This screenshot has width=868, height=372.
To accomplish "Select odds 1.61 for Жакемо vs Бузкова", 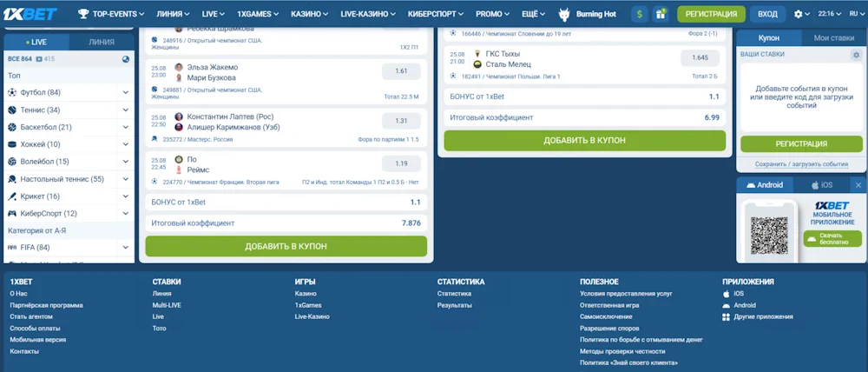I will pos(401,71).
